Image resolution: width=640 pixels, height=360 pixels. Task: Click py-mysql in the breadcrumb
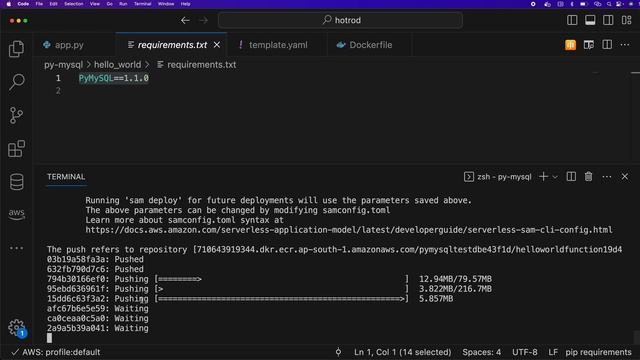63,64
